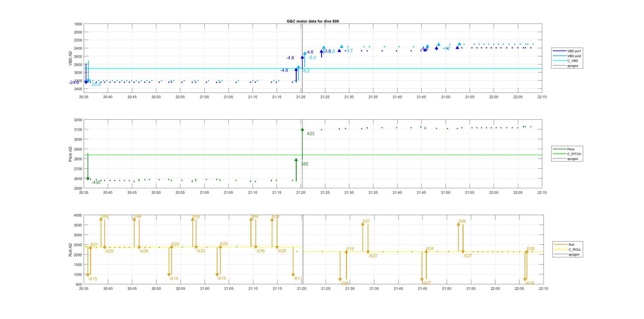Click the "Pitch AD" y-axis label

pyautogui.click(x=71, y=154)
